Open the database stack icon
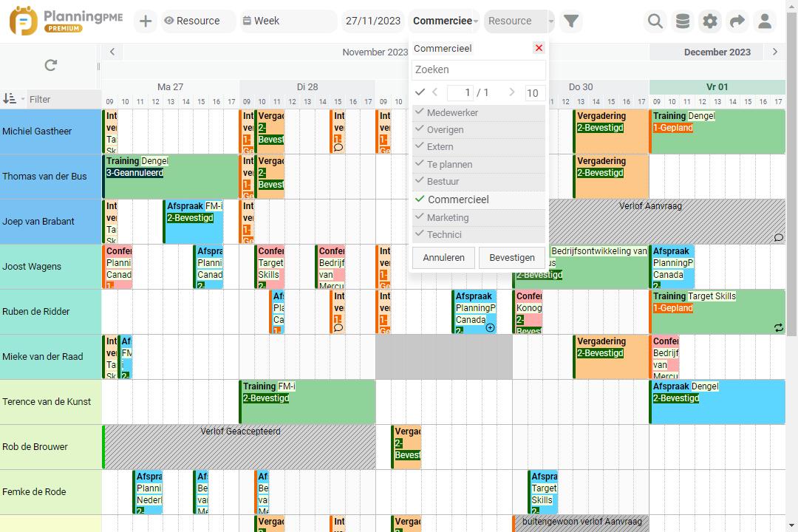This screenshot has height=532, width=798. click(x=683, y=21)
